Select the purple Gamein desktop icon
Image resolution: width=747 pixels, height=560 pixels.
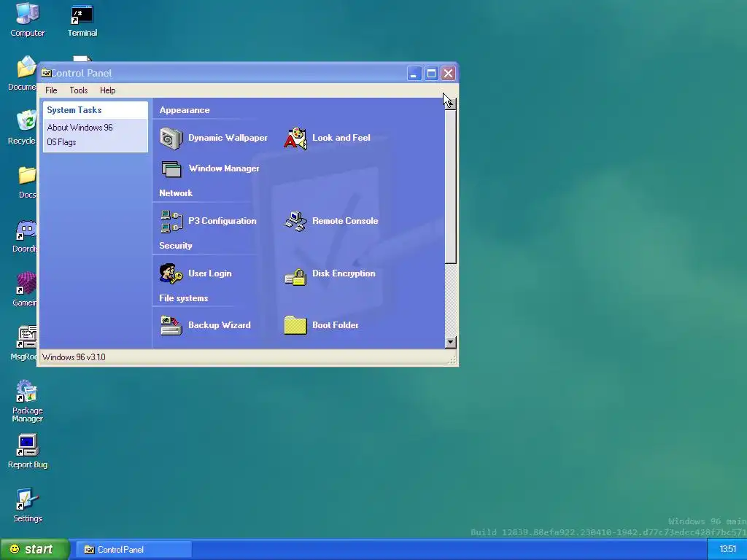click(26, 284)
